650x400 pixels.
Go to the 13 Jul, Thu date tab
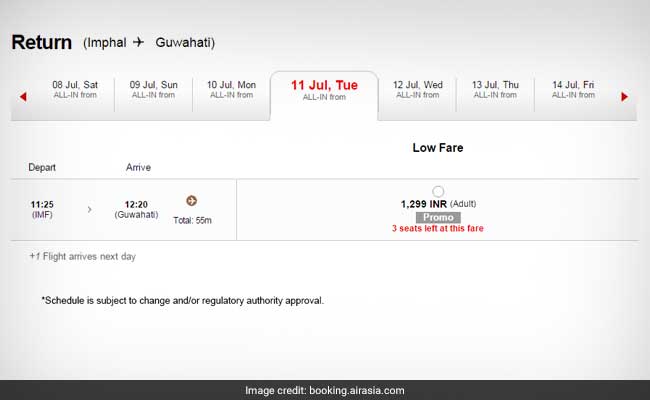point(496,90)
